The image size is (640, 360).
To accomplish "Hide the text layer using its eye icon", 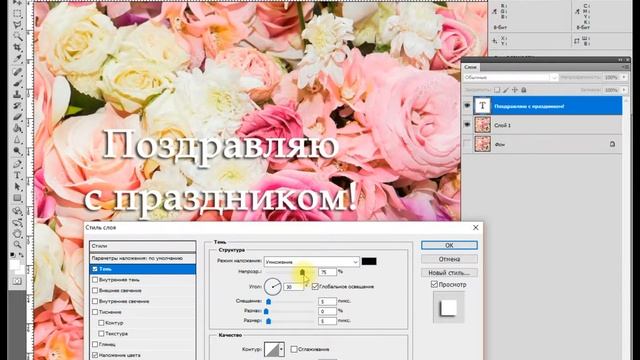I will point(467,106).
